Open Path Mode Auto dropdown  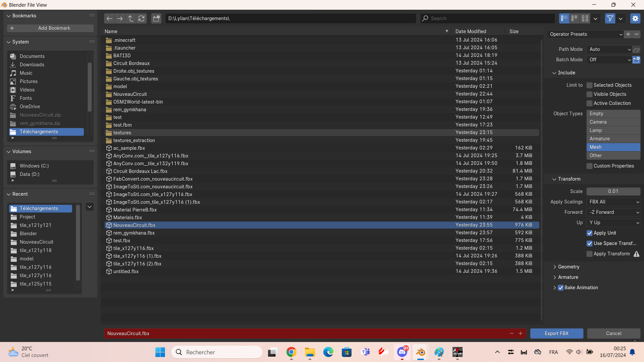coord(609,49)
